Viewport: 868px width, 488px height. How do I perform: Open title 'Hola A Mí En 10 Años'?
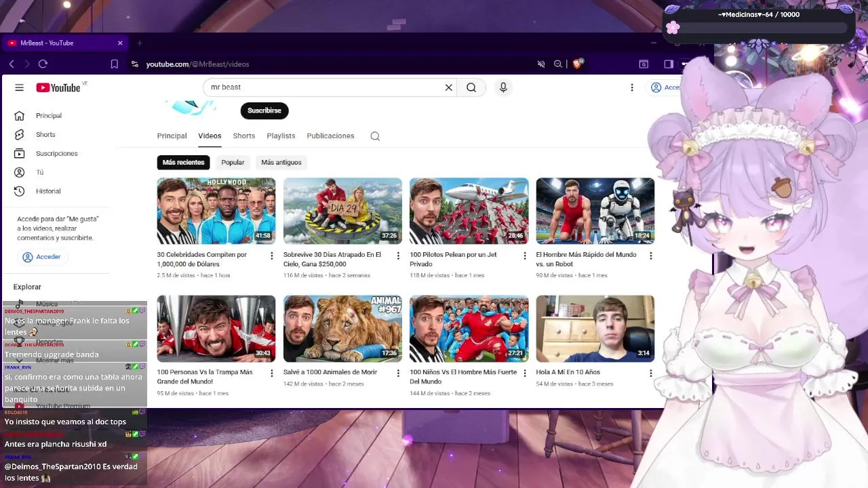568,372
